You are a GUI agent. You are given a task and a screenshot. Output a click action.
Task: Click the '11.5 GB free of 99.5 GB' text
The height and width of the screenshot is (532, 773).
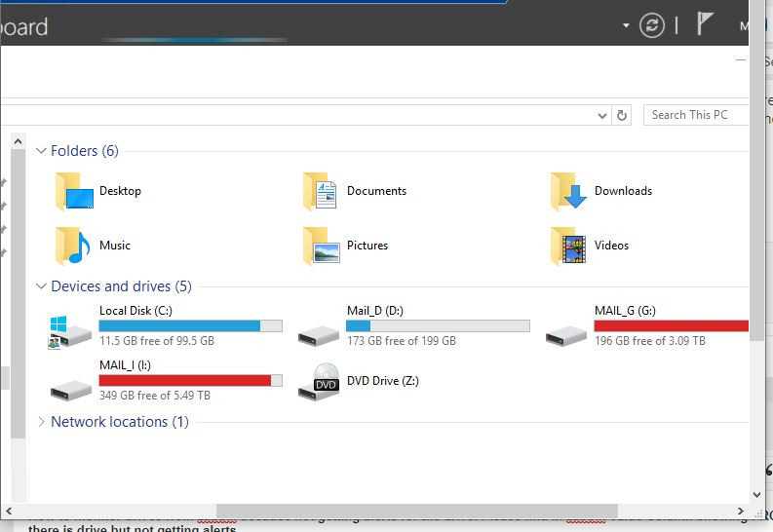click(157, 341)
